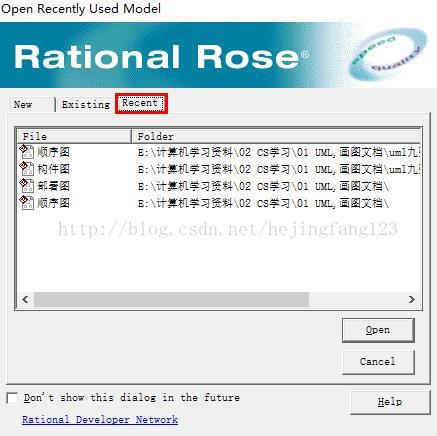Click the folder path in the 部署图 row

[263, 186]
